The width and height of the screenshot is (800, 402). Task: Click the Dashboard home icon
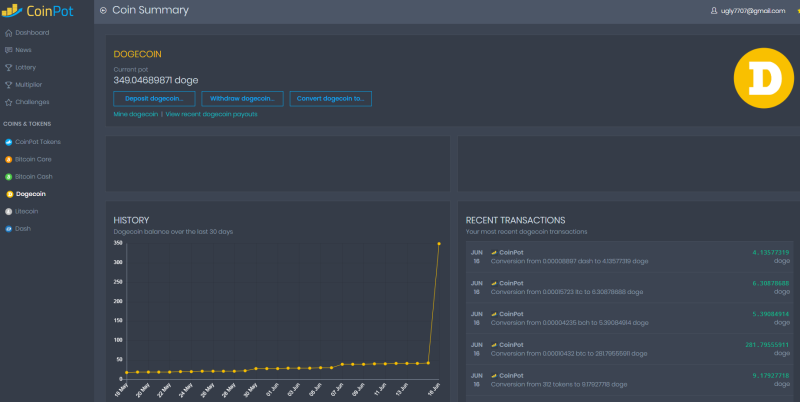[x=8, y=33]
